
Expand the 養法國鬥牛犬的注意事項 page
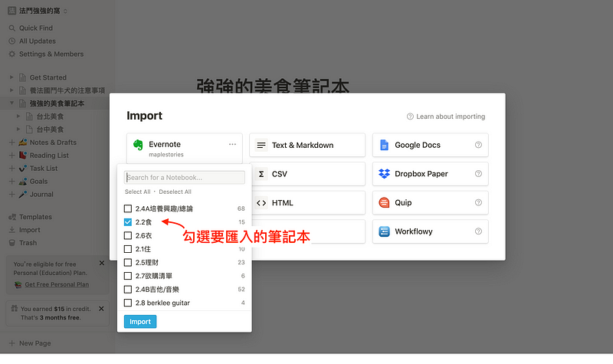(x=11, y=90)
